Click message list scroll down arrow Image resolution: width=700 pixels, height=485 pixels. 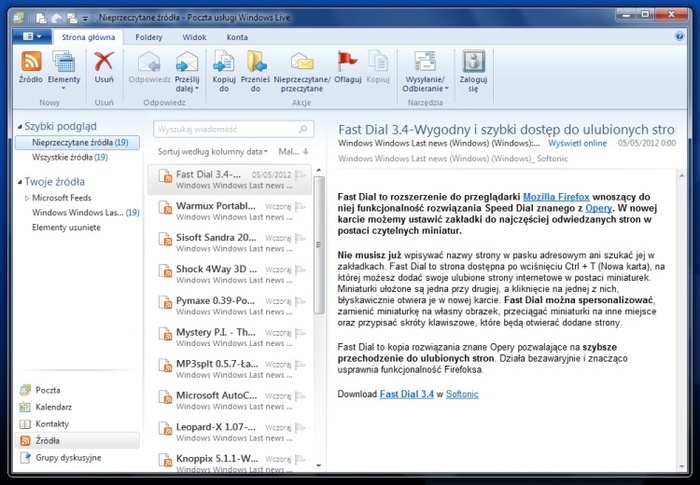tap(319, 465)
